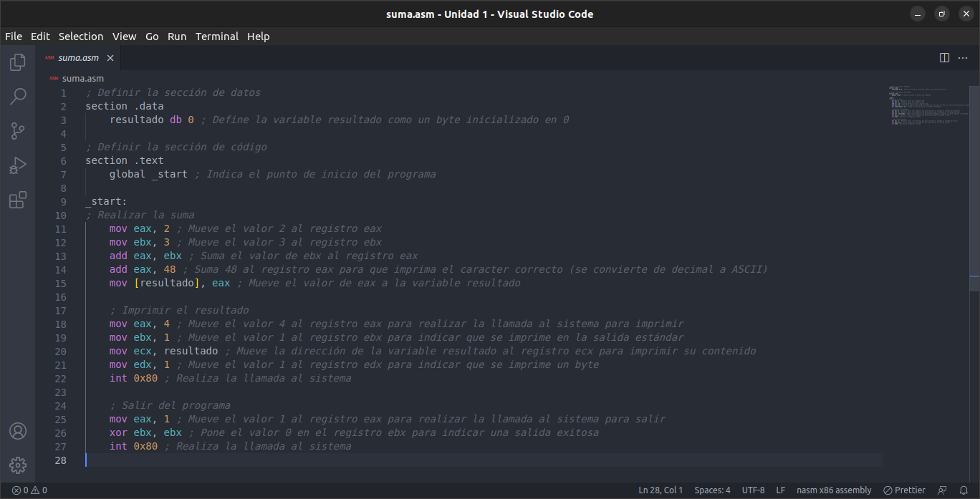Open the editor more actions ellipsis menu
This screenshot has width=980, height=499.
coord(963,57)
